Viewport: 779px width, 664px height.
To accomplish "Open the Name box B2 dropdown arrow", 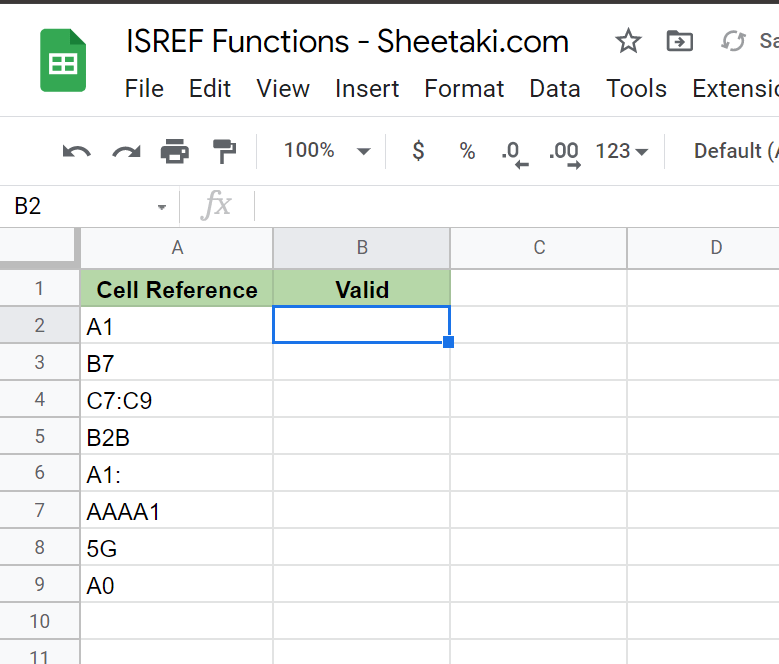I will [161, 207].
